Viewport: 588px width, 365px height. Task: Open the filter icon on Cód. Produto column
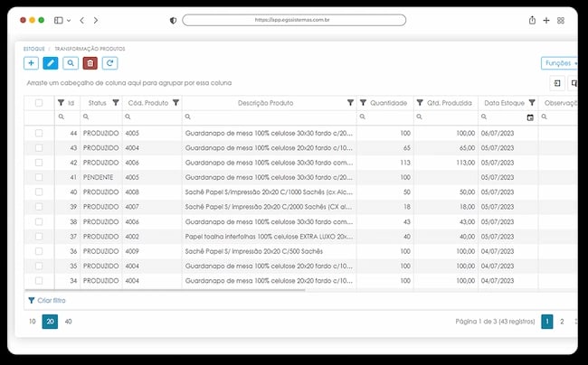click(175, 103)
